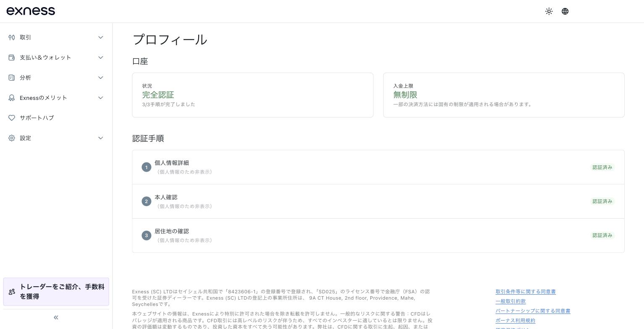Screen dimensions: 644x329
Task: Click the 支払い＆ウォレット wallet icon
Action: 12,57
